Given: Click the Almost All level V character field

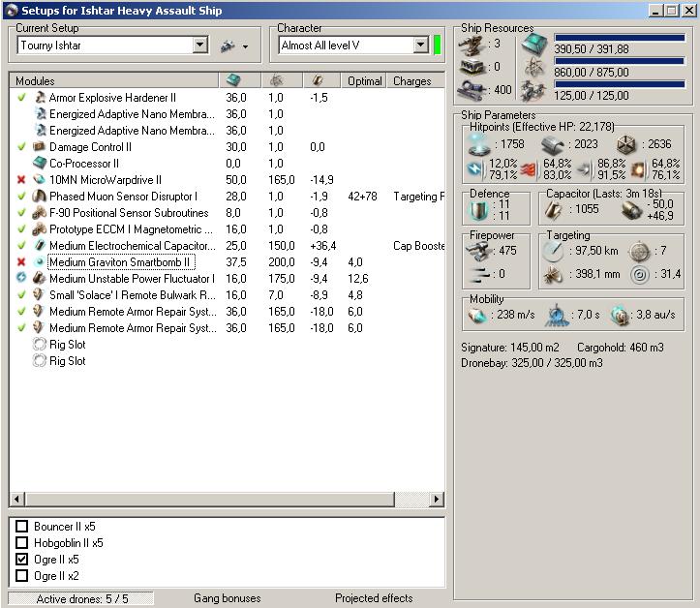Looking at the screenshot, I should click(346, 46).
